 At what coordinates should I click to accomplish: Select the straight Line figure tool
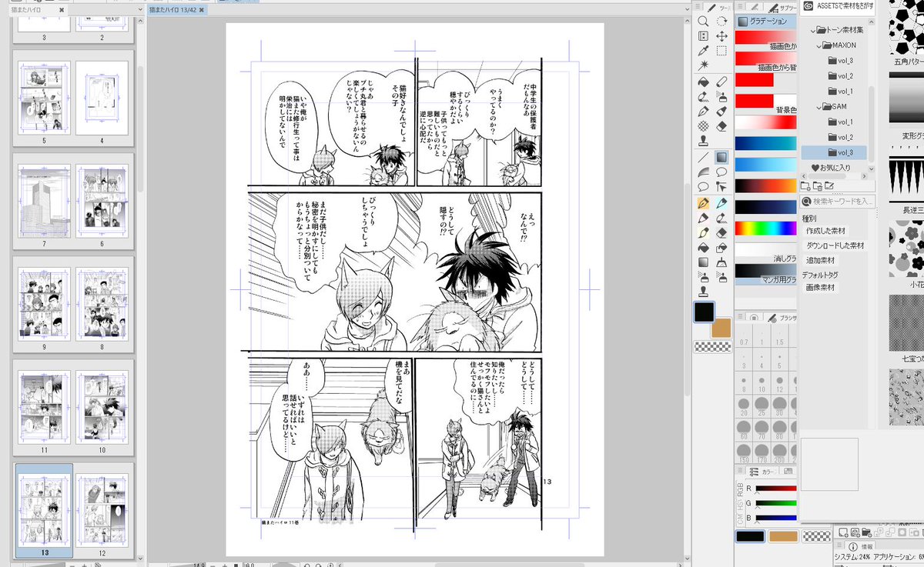coord(703,157)
